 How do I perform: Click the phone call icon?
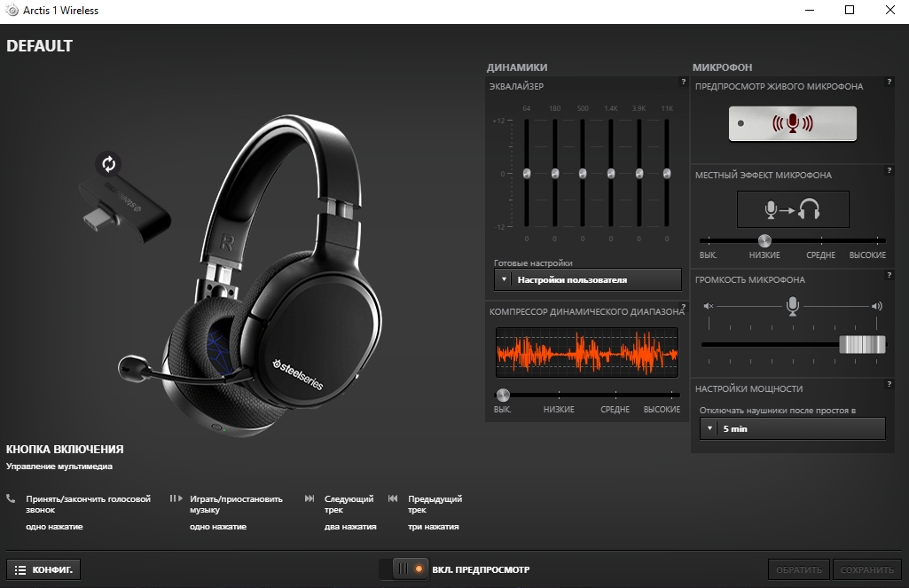pos(11,498)
